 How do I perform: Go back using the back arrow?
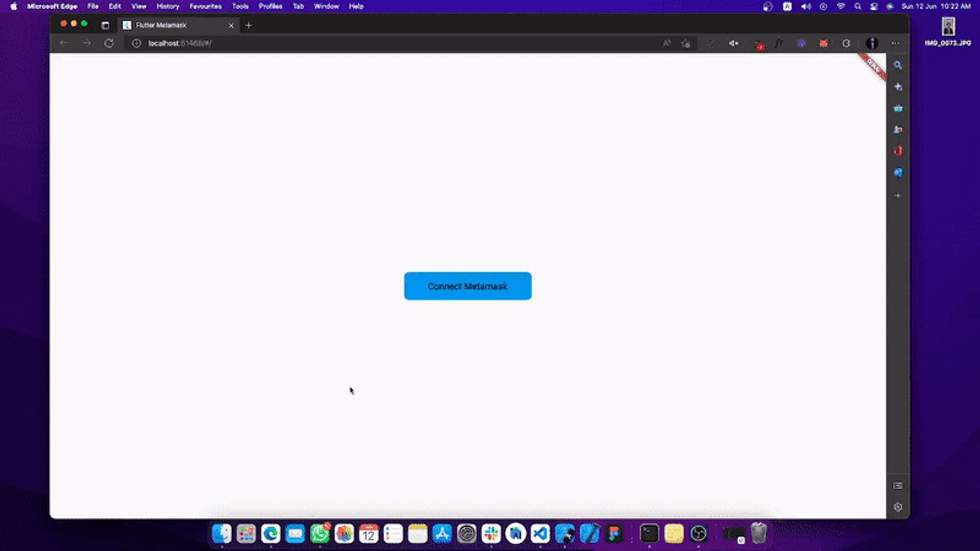tap(63, 43)
